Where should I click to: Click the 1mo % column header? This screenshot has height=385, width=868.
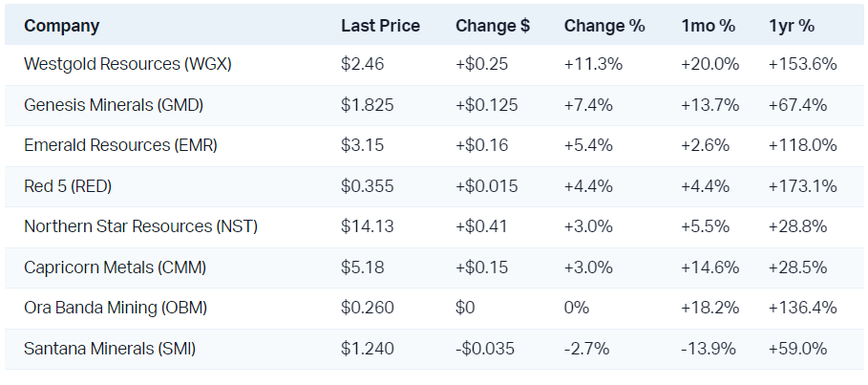tap(708, 26)
